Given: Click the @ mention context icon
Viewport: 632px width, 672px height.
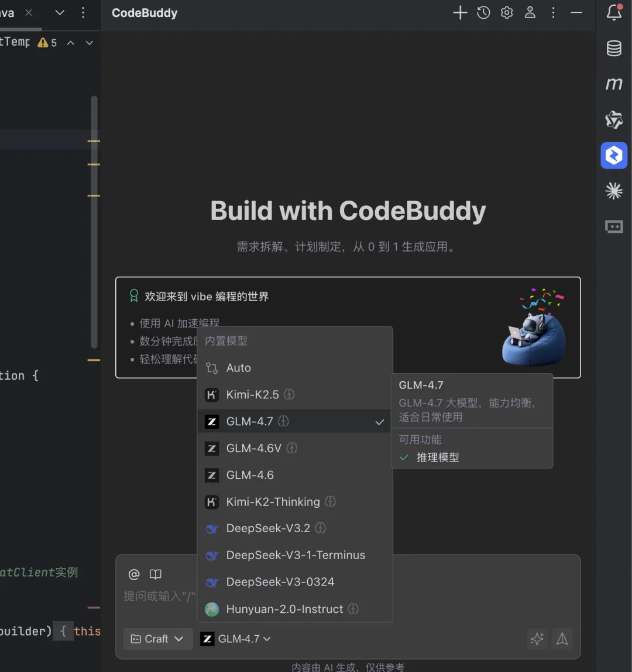Looking at the screenshot, I should point(134,574).
